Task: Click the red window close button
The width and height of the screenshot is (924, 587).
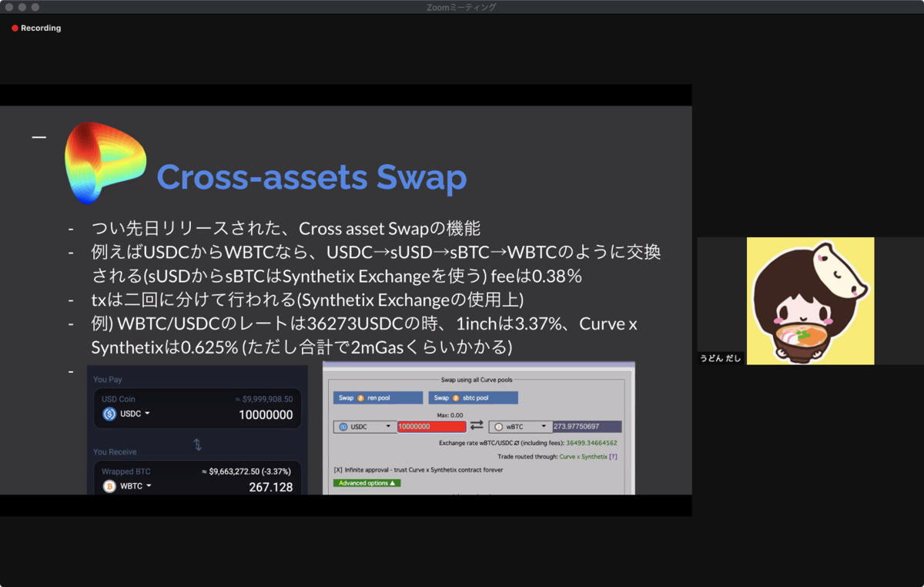Action: click(9, 7)
